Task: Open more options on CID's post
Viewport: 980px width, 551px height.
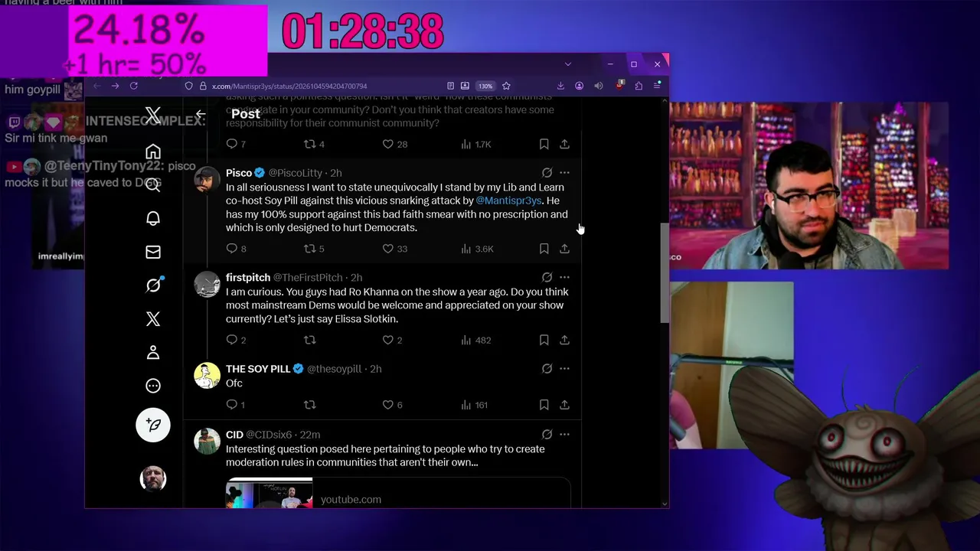Action: click(564, 435)
